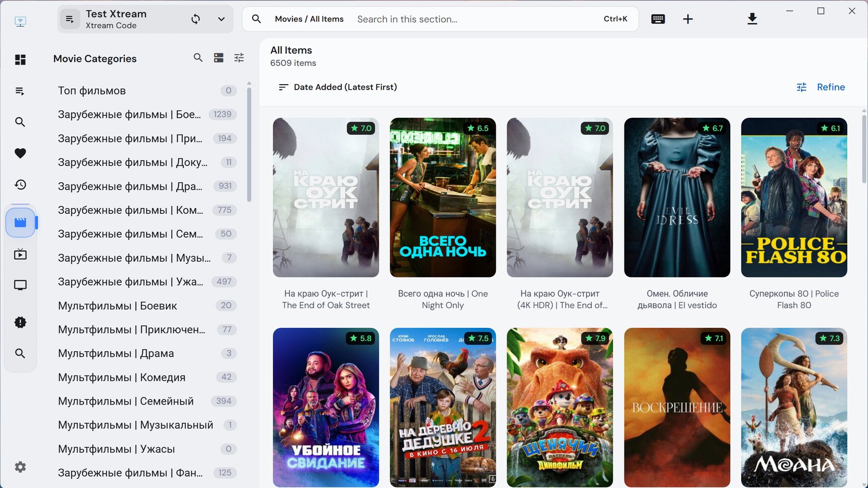Open the 'На деревню дедушке 2' poster
Screen dimensions: 868x488
tap(443, 407)
